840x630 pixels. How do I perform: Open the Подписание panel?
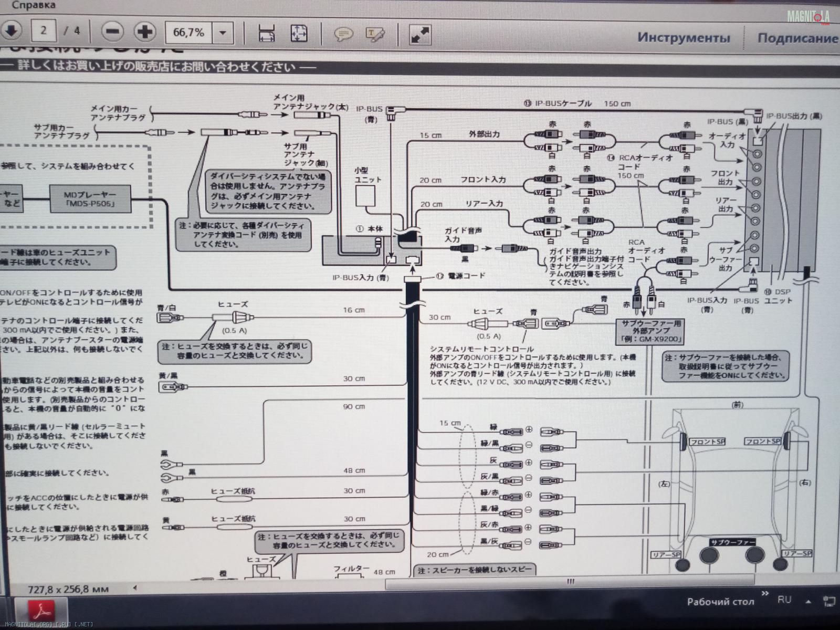click(x=797, y=38)
